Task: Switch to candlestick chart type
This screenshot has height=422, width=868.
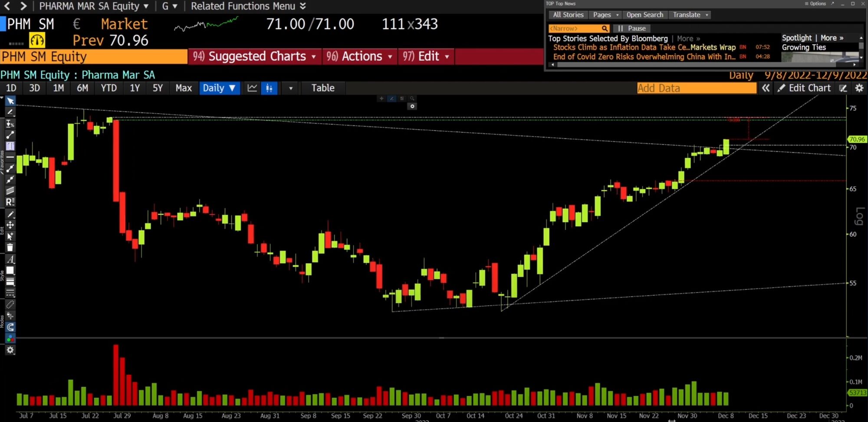Action: [x=269, y=88]
